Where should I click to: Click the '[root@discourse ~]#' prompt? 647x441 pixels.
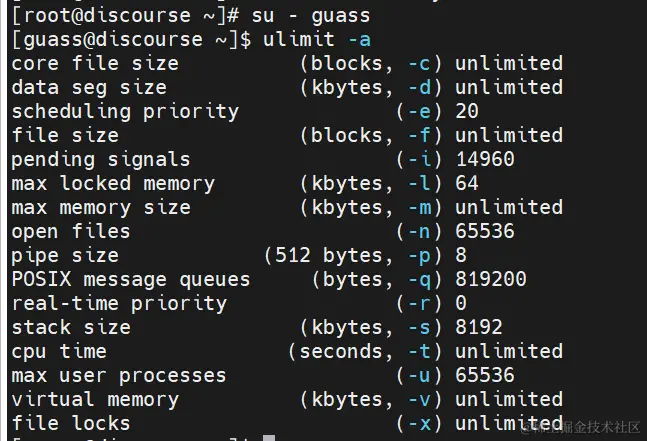point(125,16)
